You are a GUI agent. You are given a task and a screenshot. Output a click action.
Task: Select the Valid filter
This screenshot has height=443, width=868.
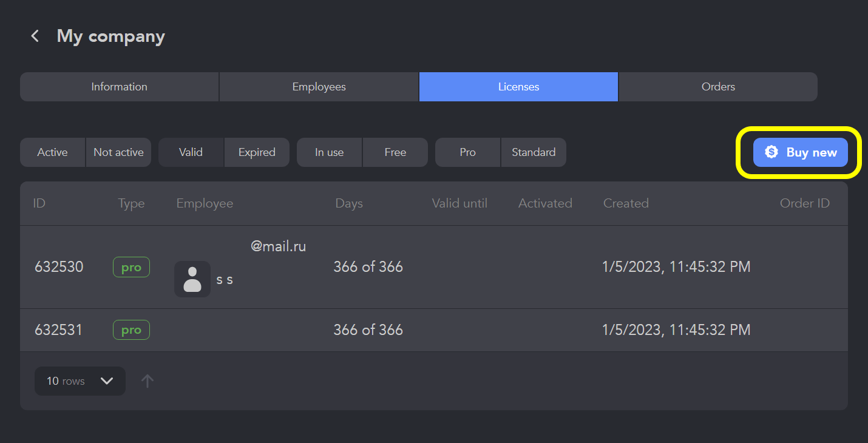191,152
